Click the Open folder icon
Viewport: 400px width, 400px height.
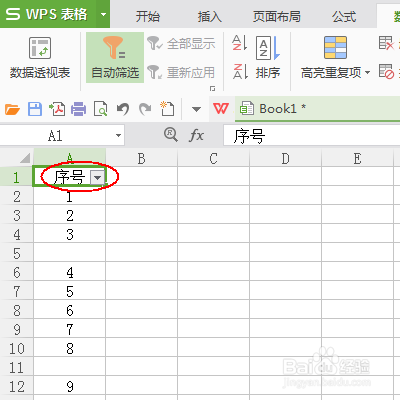coord(12,109)
